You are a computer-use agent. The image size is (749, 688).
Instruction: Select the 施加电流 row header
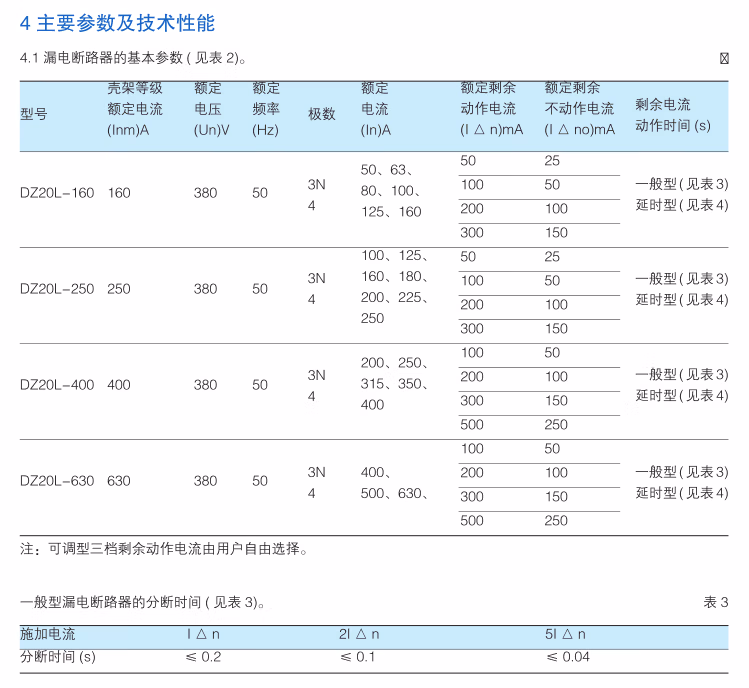click(47, 634)
